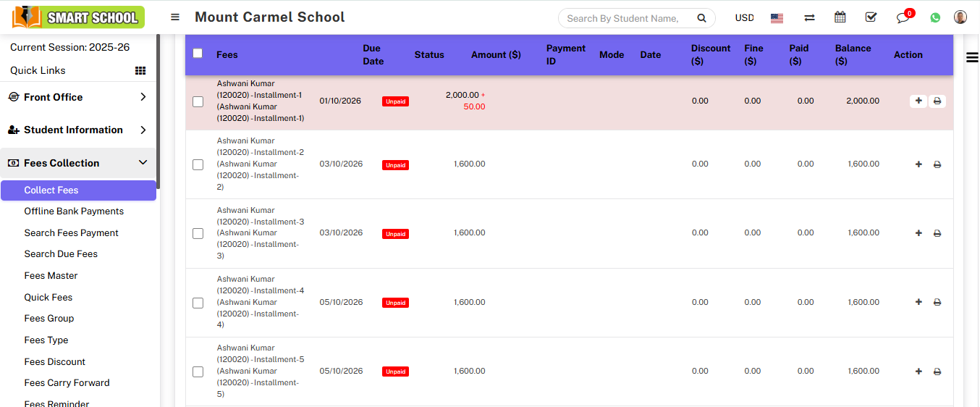Open Quick Links grid icon

click(140, 70)
